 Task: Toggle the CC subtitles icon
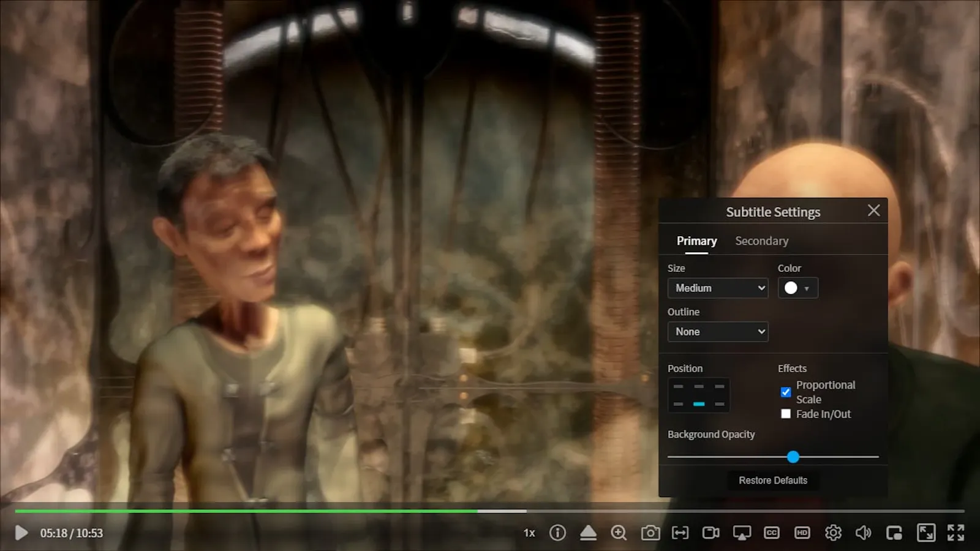point(772,533)
